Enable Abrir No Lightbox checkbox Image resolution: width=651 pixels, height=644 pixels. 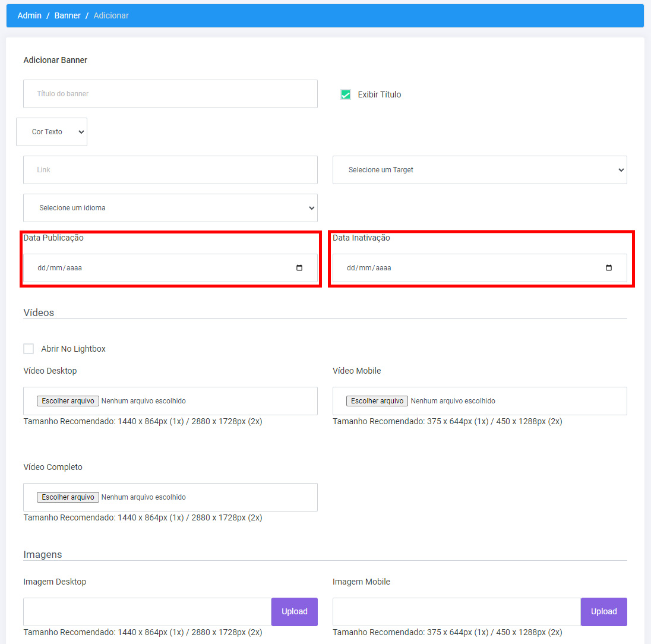tap(29, 349)
